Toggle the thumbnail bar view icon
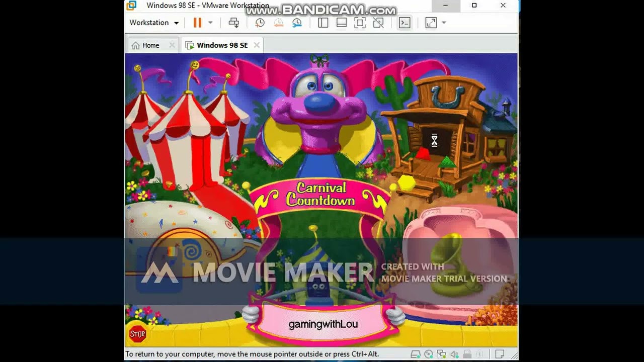Image resolution: width=644 pixels, height=362 pixels. [342, 23]
